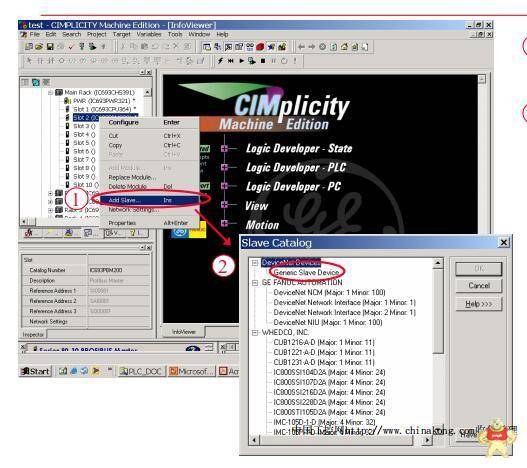Choose Delete Module in context menu
527x468 pixels.
150,187
